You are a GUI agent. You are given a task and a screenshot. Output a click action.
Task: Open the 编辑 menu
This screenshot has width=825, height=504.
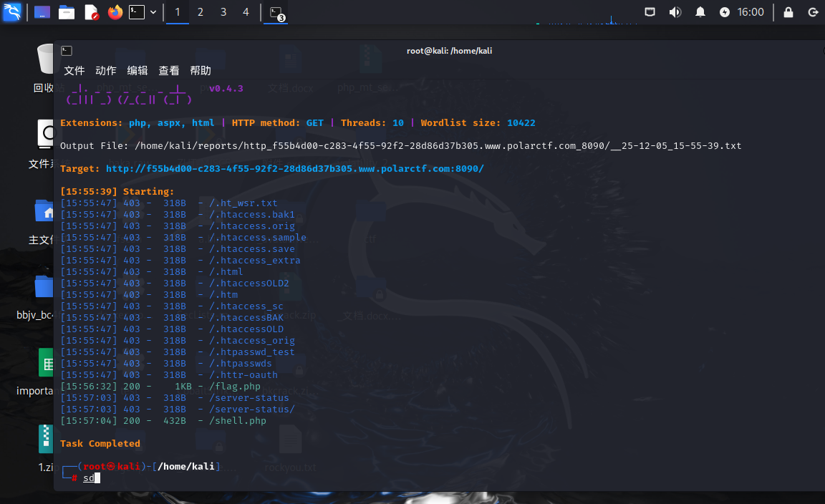pyautogui.click(x=137, y=70)
